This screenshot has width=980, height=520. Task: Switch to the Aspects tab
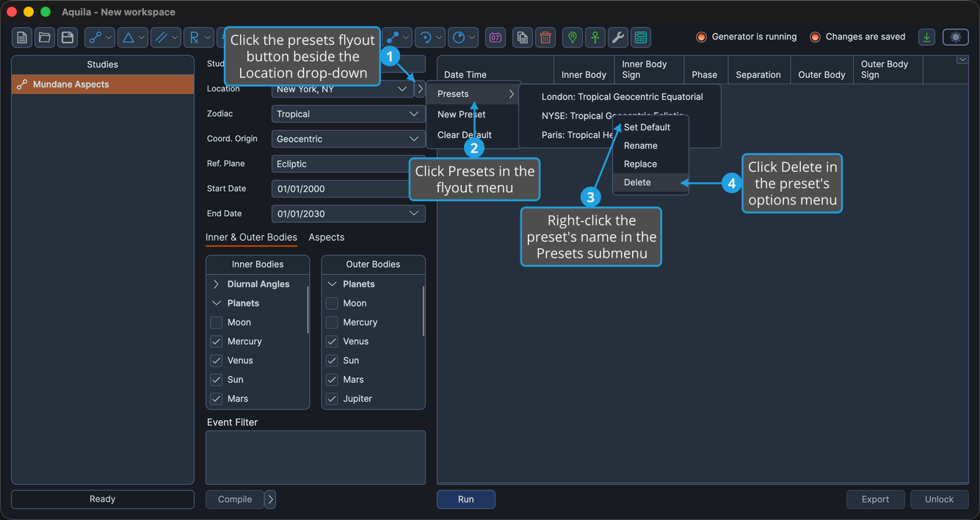tap(327, 237)
